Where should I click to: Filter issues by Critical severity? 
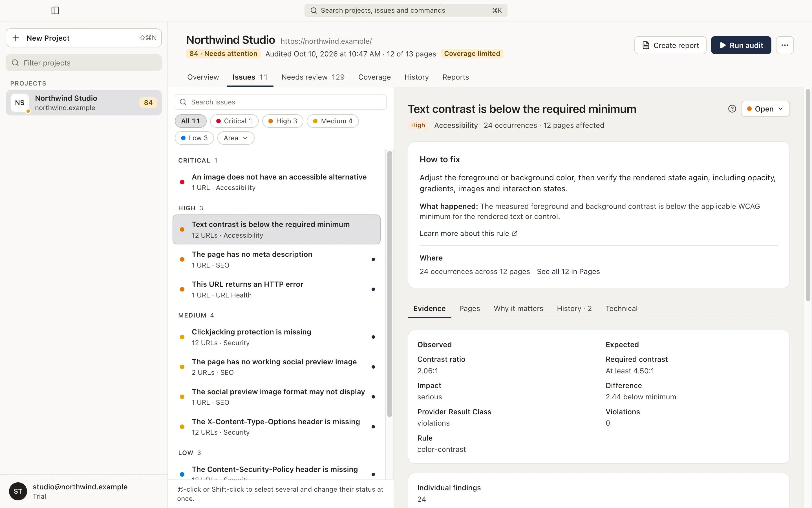click(x=234, y=121)
